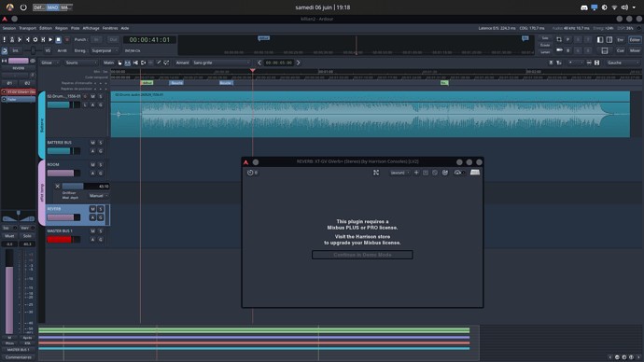Open plugin preset (aucun) dropdown
Image resolution: width=644 pixels, height=362 pixels.
pyautogui.click(x=399, y=173)
